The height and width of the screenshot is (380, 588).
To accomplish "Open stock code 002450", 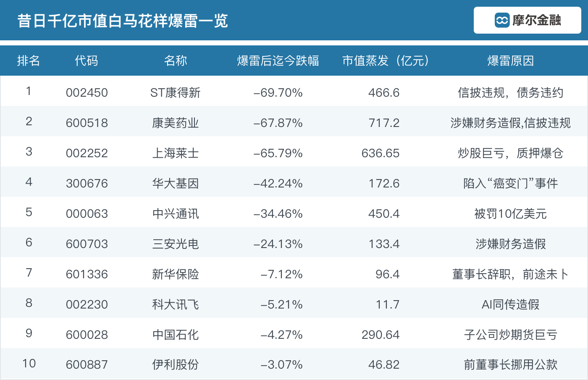I will [87, 92].
